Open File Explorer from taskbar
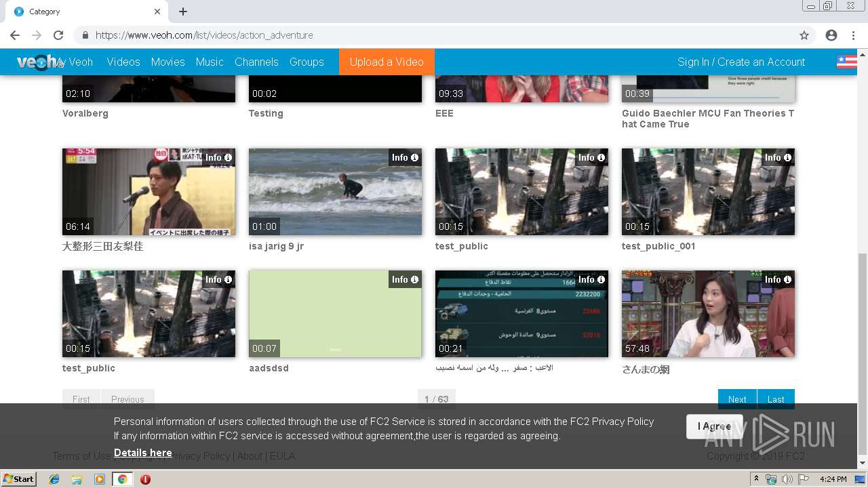Viewport: 868px width, 488px height. click(x=77, y=479)
